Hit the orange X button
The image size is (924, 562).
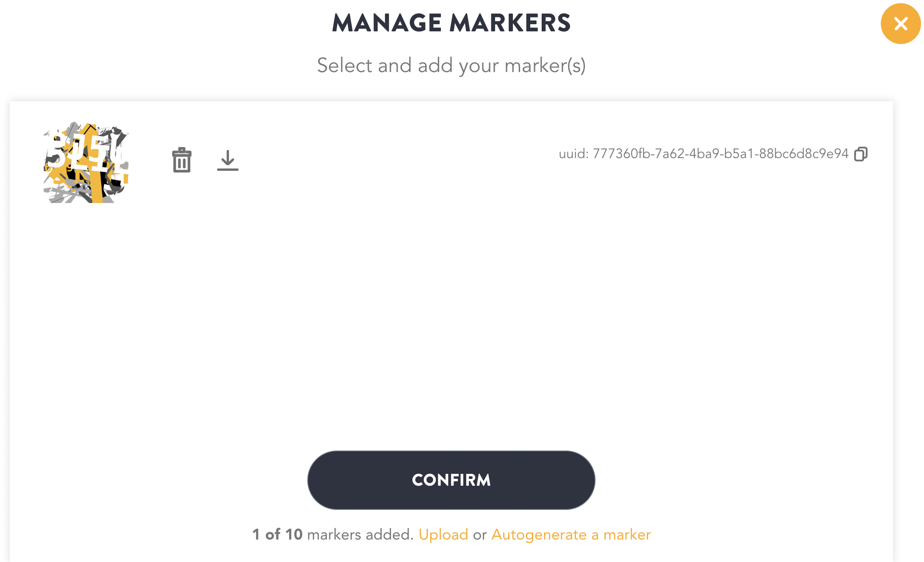[x=901, y=24]
